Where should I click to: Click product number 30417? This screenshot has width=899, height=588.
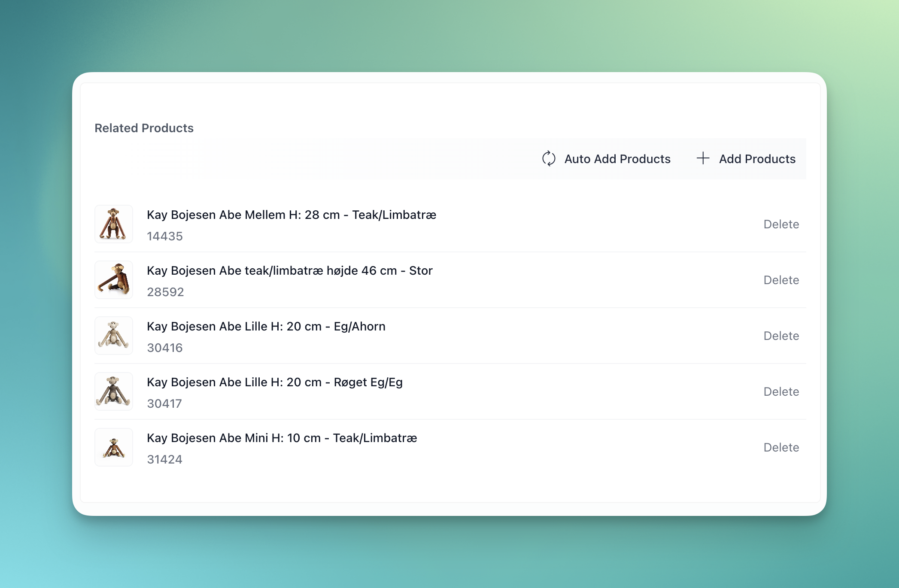164,403
